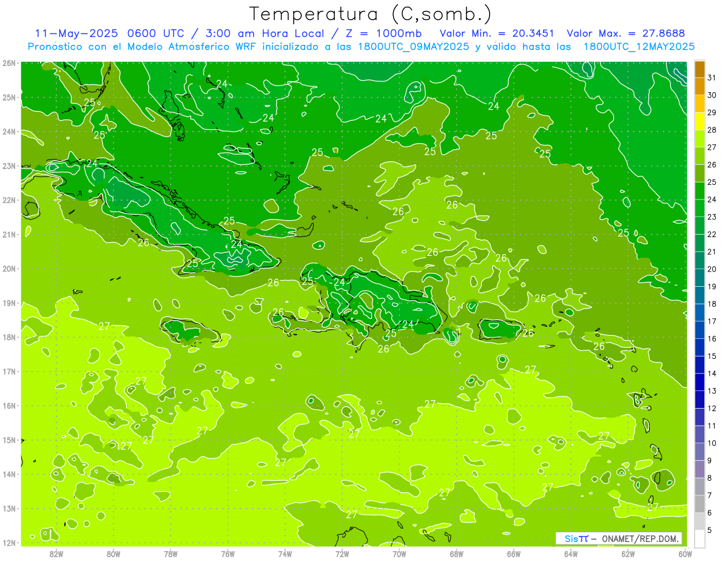Click legend value '20' on the color bar
Image resolution: width=728 pixels, height=562 pixels.
coord(712,269)
